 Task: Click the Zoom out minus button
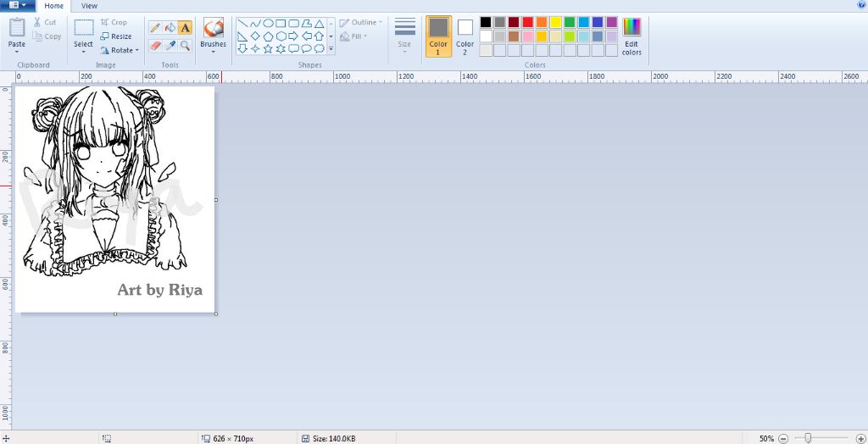tap(783, 438)
